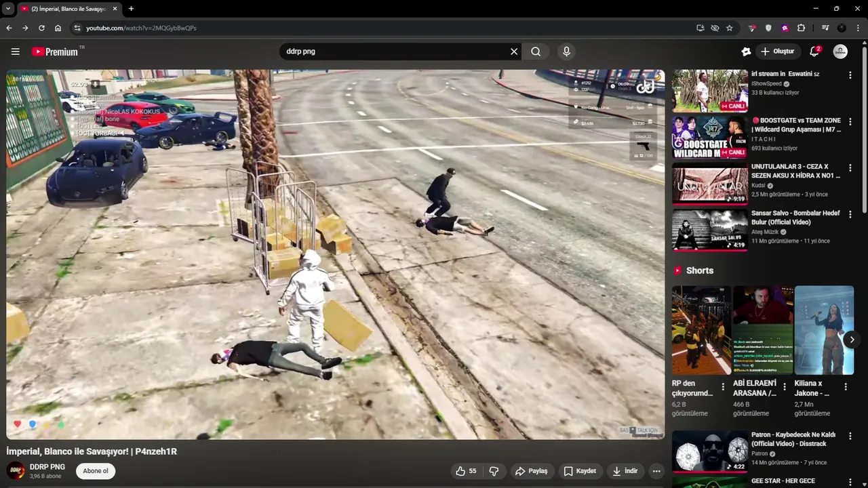
Task: Open the Chrome profile avatar
Action: tap(842, 28)
